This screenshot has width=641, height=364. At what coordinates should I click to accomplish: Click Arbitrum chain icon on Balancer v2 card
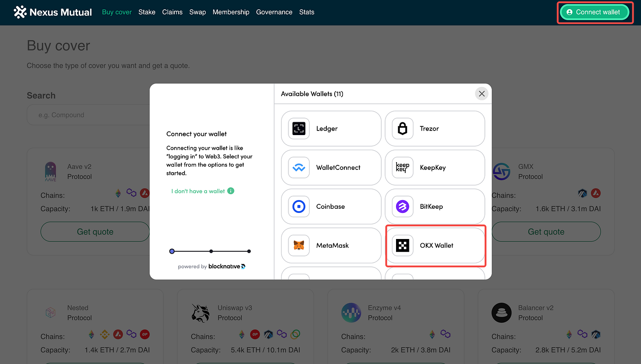coord(596,334)
